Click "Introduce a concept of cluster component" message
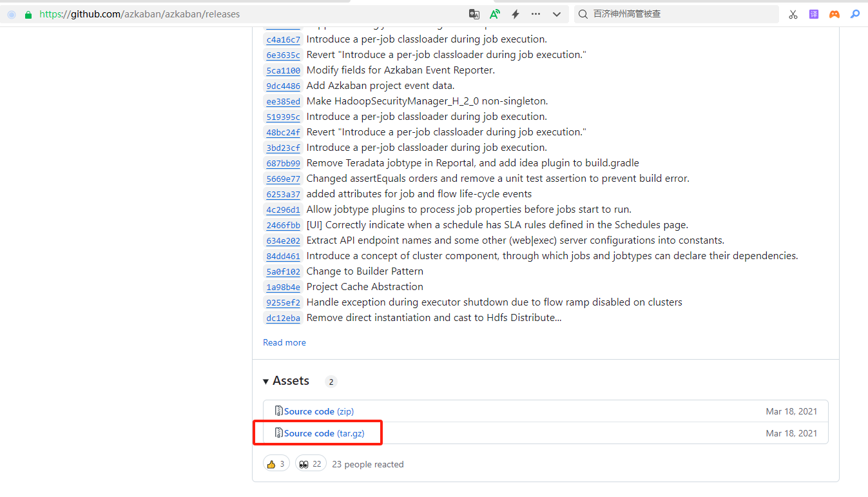The height and width of the screenshot is (497, 868). 552,256
